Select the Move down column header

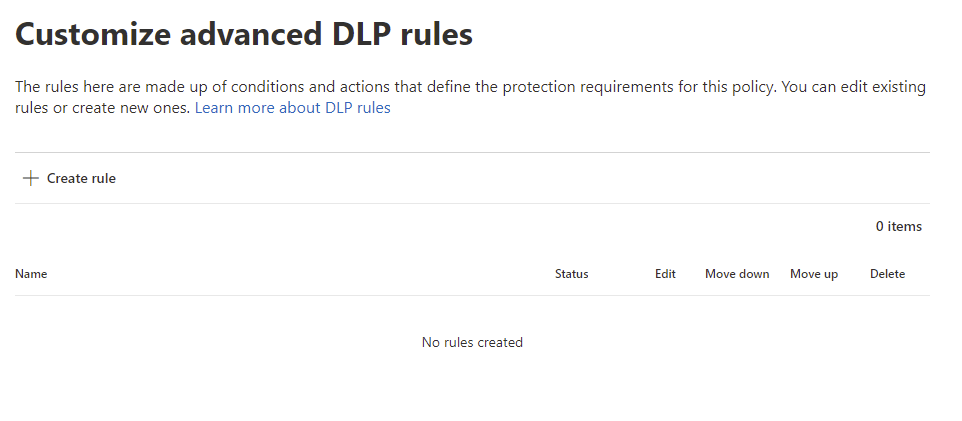(x=737, y=274)
